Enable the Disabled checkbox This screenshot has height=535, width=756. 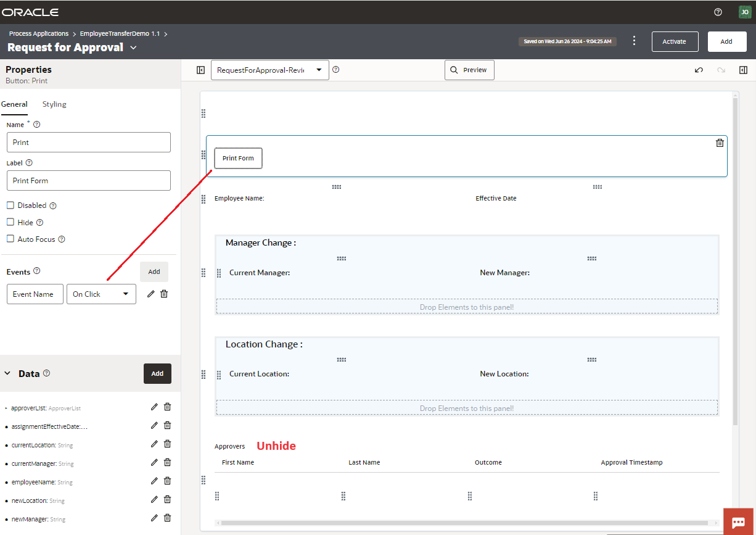point(10,205)
